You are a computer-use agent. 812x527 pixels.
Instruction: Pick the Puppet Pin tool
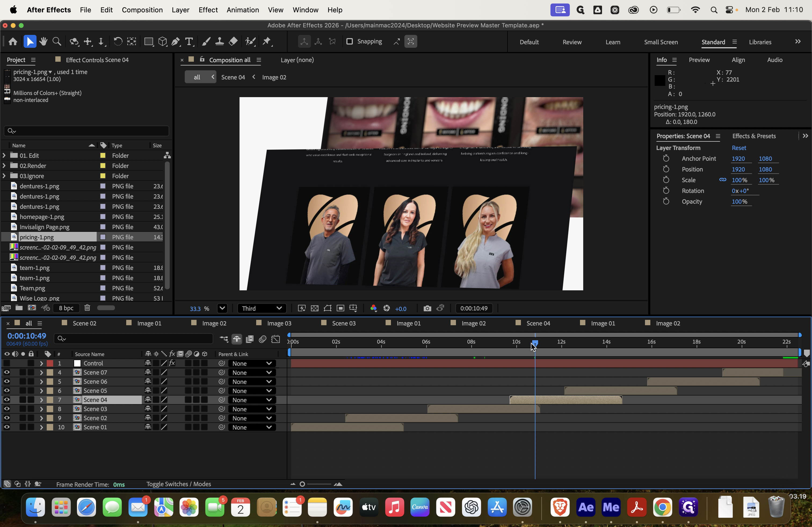(x=266, y=42)
